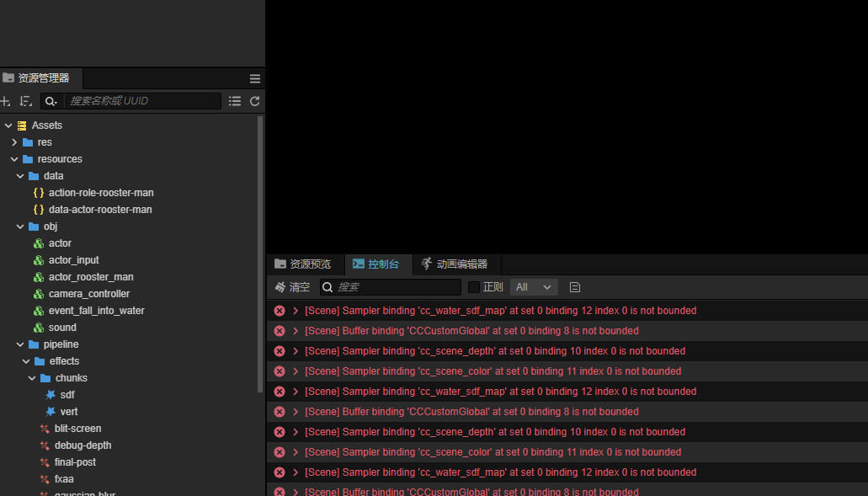The height and width of the screenshot is (496, 868).
Task: Switch to the 动画编辑器 tab
Action: click(x=455, y=264)
